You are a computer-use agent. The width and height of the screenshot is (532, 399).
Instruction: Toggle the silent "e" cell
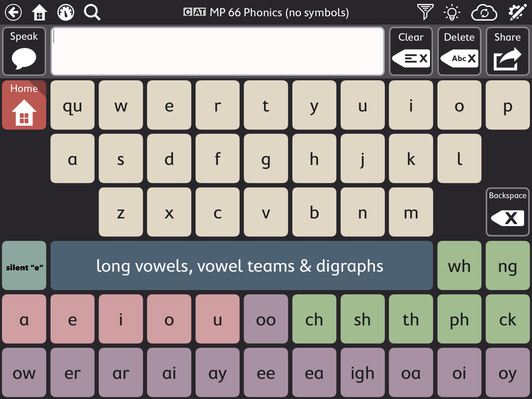[24, 266]
